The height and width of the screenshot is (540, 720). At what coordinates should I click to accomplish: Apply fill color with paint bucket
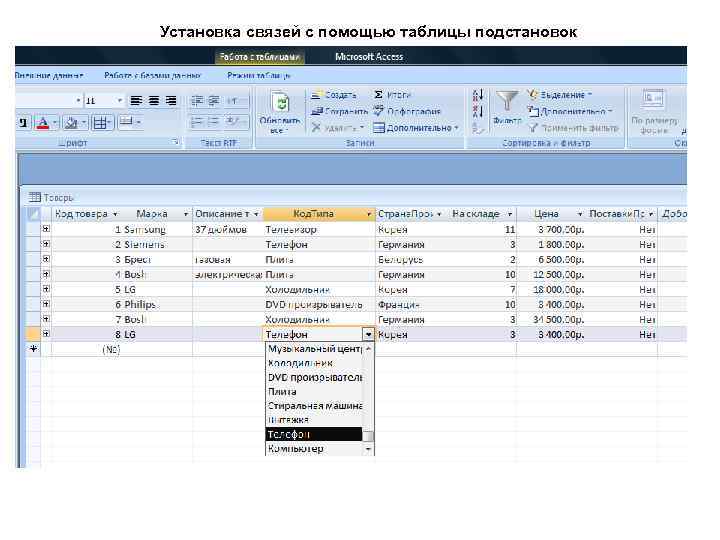[71, 123]
